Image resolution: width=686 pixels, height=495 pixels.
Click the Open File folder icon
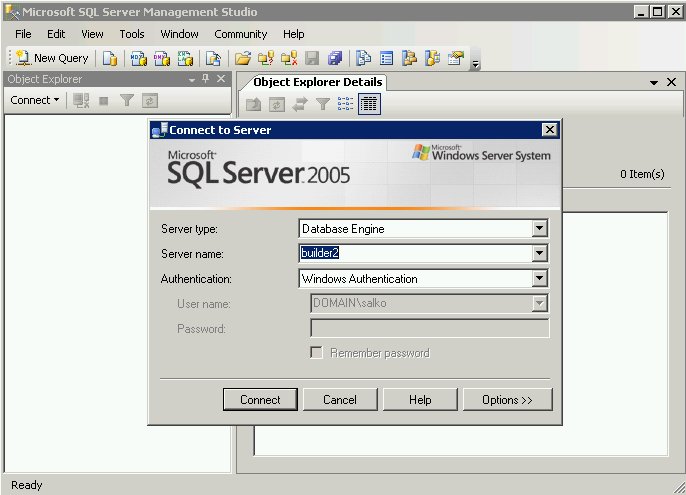point(242,58)
